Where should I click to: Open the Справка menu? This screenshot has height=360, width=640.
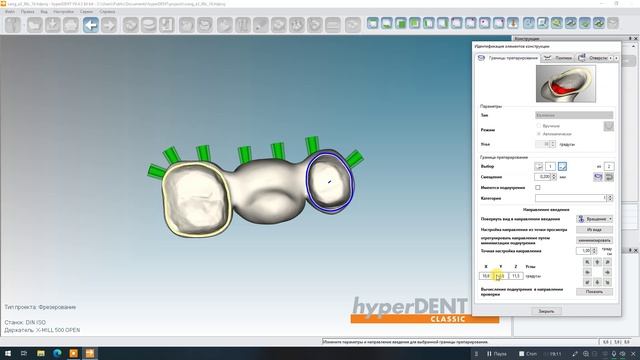coord(107,11)
